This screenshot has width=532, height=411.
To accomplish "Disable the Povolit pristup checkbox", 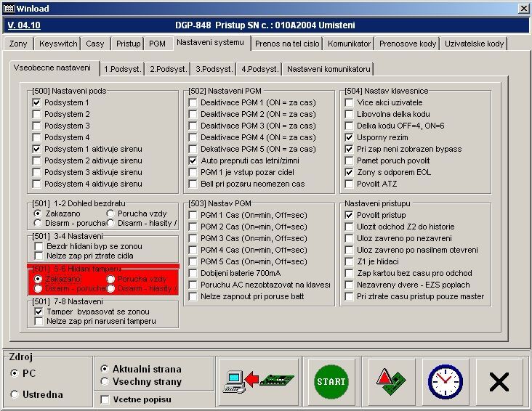I will (350, 215).
